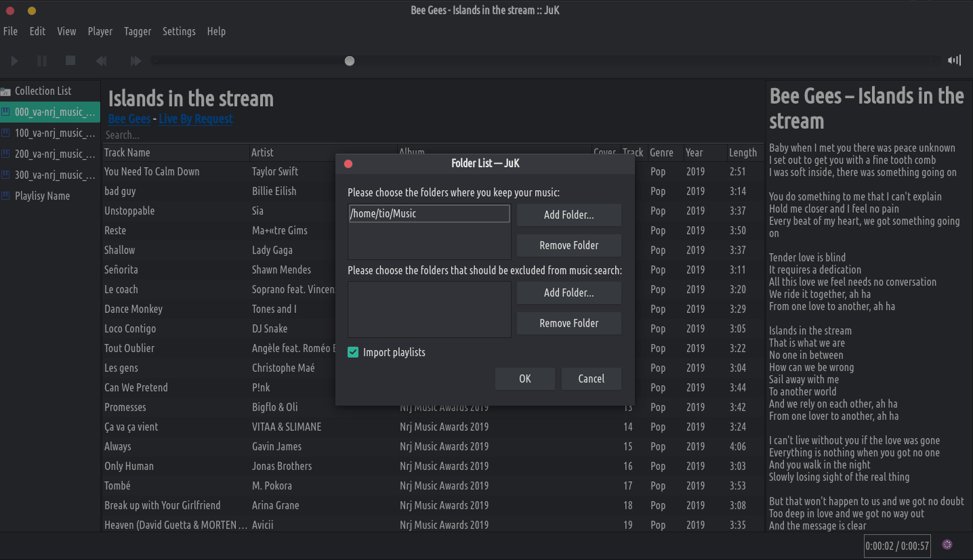Select the track Break up with Your Girlfriend

[x=163, y=505]
